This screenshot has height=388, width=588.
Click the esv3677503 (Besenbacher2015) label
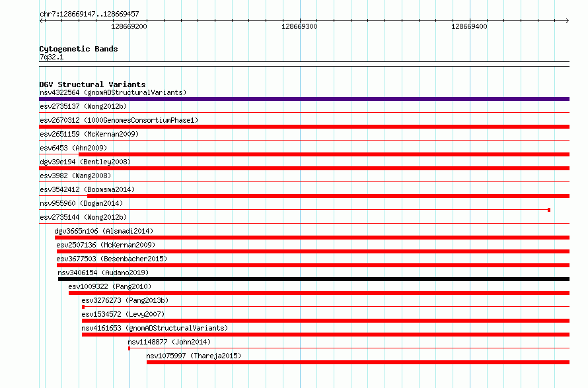(112, 259)
